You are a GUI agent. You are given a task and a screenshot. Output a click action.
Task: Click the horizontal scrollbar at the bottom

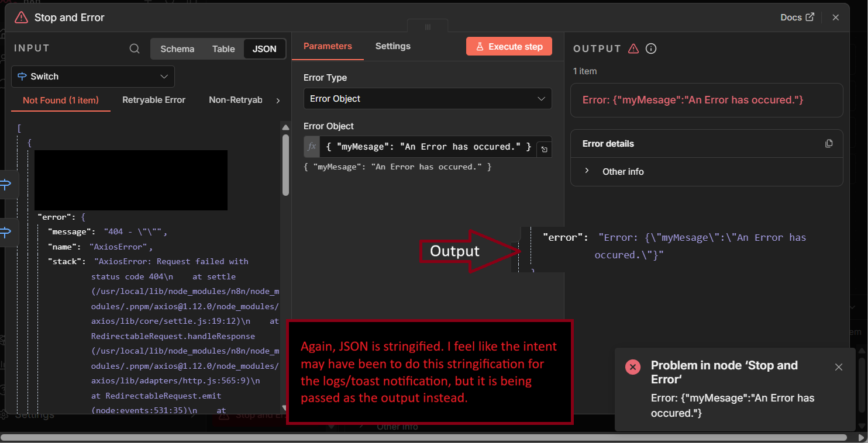click(424, 437)
